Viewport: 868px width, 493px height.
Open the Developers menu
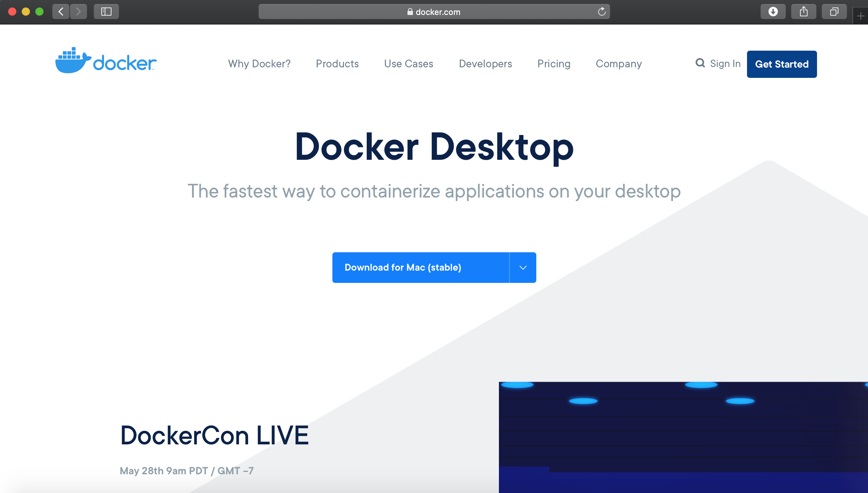click(x=485, y=64)
